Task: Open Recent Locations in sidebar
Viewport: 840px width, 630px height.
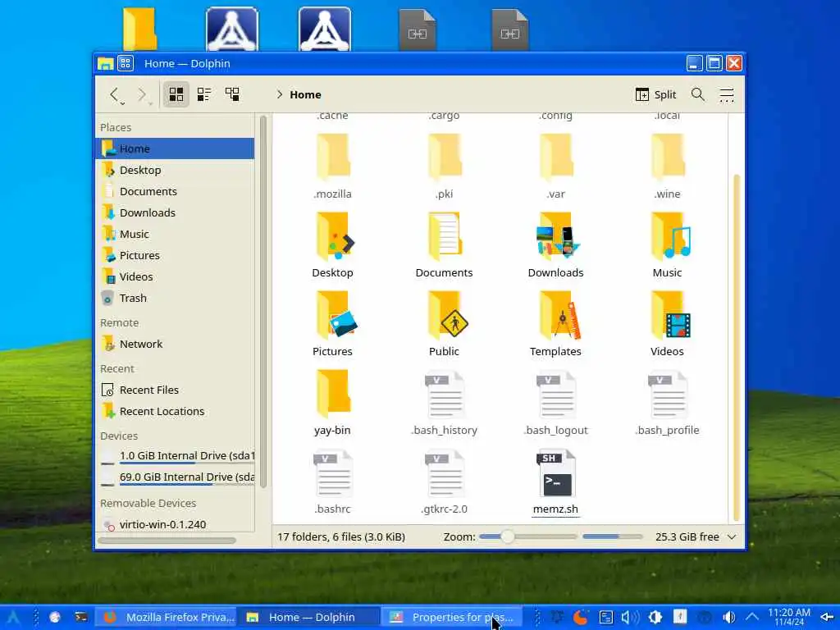Action: pos(176,412)
